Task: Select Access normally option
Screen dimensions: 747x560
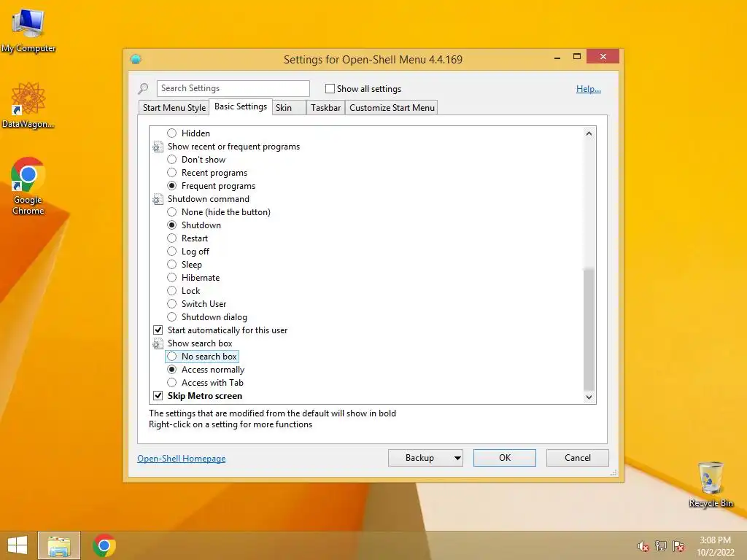Action: point(171,370)
